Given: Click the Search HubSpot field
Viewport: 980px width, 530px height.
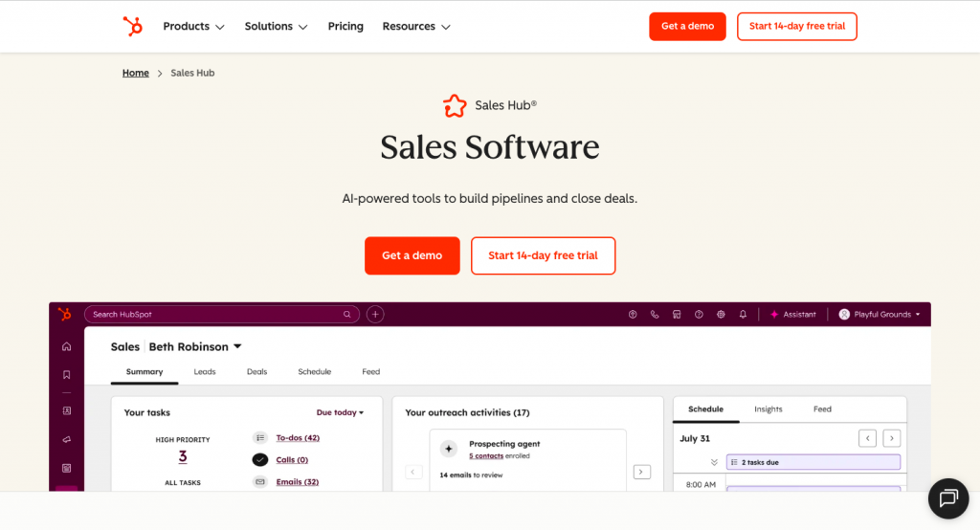Looking at the screenshot, I should pyautogui.click(x=220, y=314).
